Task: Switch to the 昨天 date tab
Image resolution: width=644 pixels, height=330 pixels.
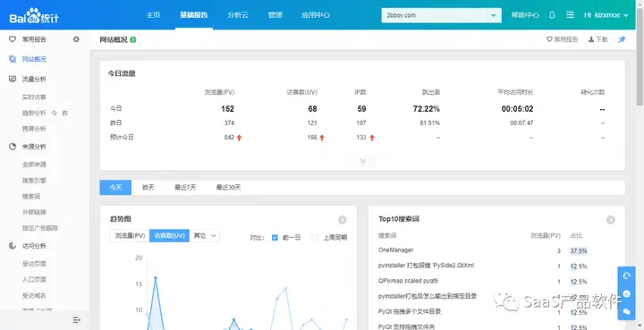Action: click(x=148, y=188)
